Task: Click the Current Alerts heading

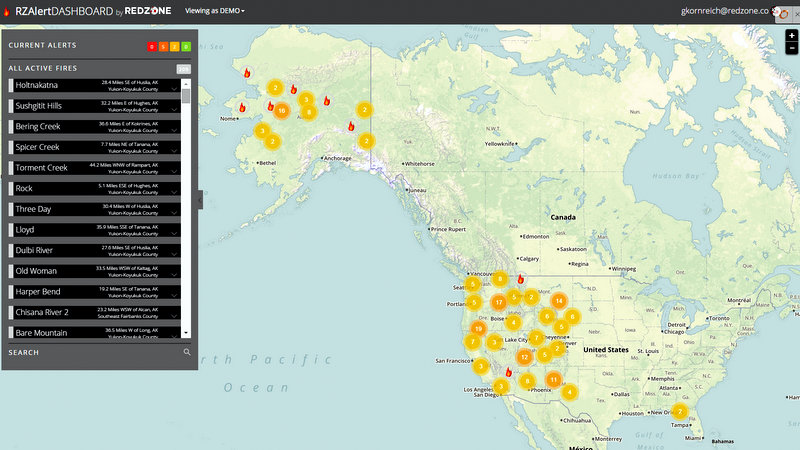Action: [42, 45]
